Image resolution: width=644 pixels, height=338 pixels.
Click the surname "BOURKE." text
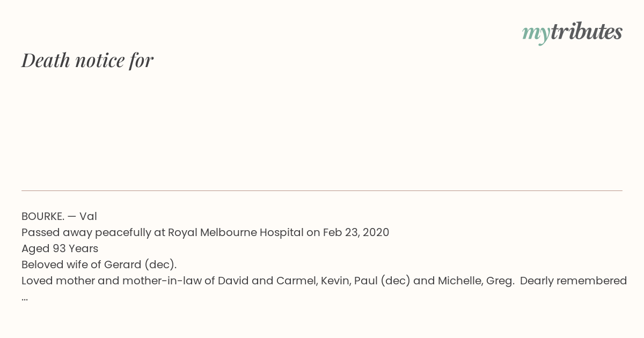[43, 216]
